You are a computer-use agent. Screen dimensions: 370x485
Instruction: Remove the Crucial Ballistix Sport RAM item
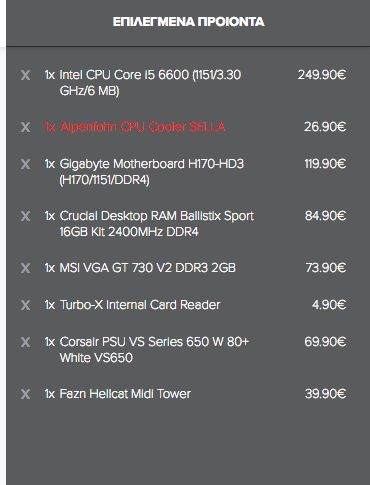(25, 216)
